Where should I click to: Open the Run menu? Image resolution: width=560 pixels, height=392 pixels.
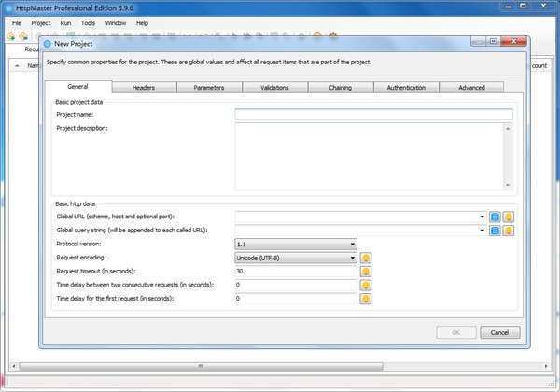pyautogui.click(x=65, y=23)
